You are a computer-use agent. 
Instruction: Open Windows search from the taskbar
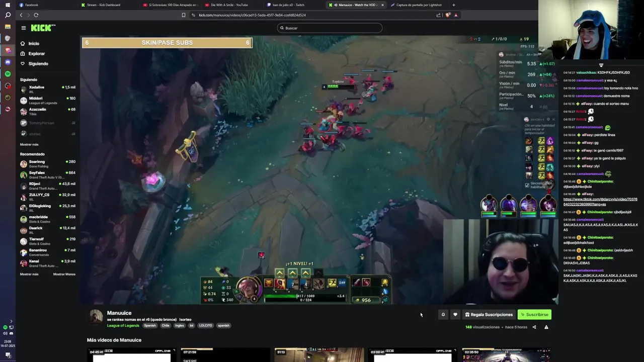click(x=8, y=16)
